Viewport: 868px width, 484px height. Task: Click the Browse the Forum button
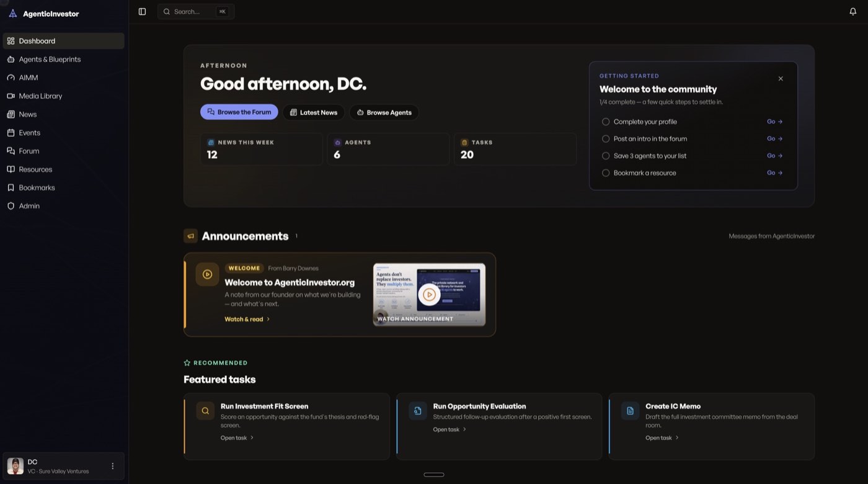pyautogui.click(x=239, y=112)
